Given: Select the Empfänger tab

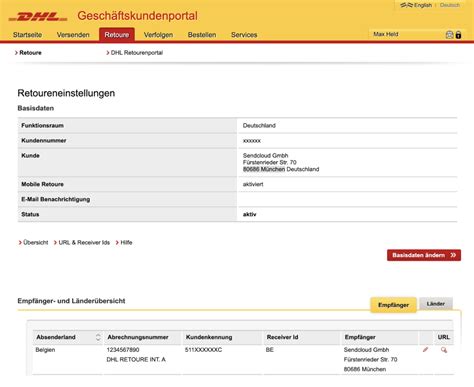Looking at the screenshot, I should tap(393, 305).
